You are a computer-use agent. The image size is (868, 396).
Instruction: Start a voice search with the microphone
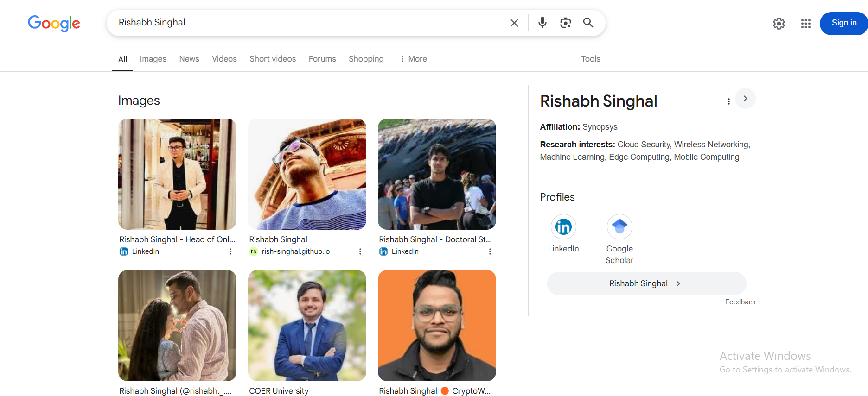coord(542,23)
